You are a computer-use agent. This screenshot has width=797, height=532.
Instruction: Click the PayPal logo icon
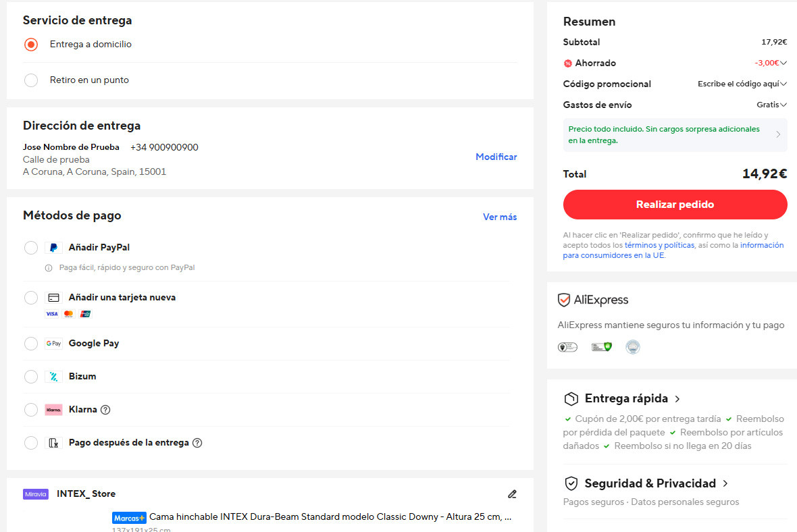coord(53,248)
